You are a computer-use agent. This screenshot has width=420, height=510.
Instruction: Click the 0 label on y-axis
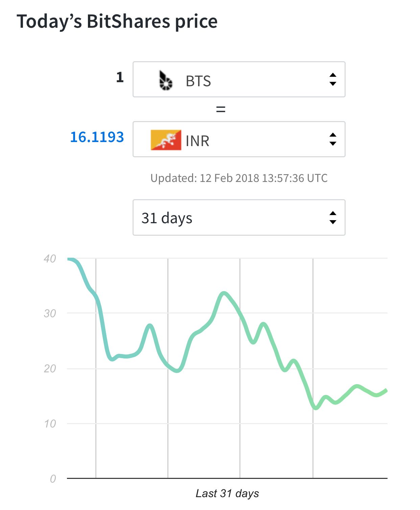[53, 479]
